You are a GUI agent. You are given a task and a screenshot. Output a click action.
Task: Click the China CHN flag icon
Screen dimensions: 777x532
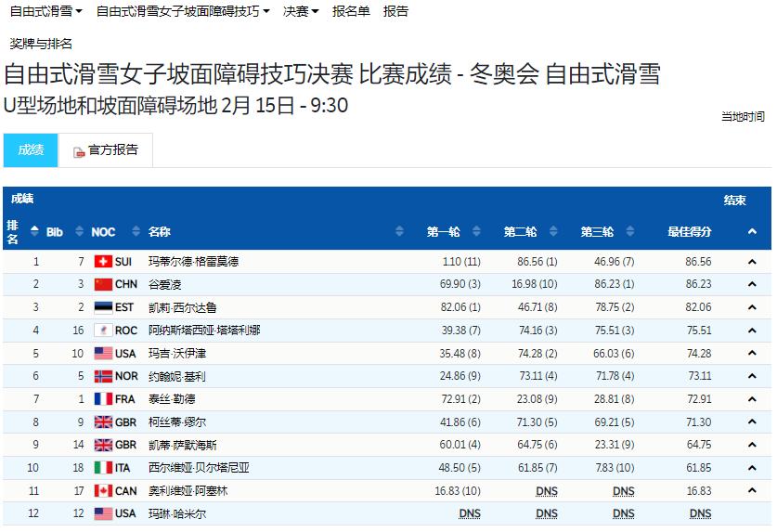coord(103,284)
